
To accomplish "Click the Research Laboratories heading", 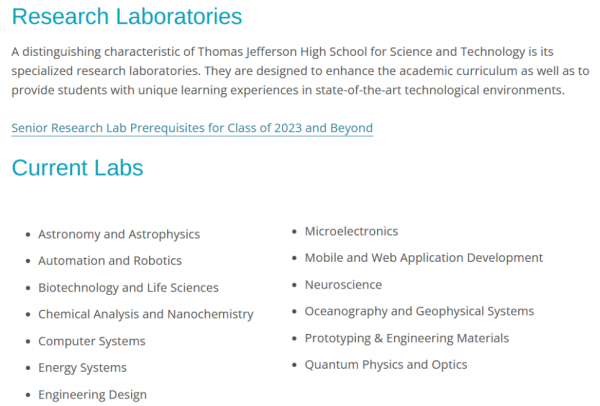I will [x=127, y=16].
